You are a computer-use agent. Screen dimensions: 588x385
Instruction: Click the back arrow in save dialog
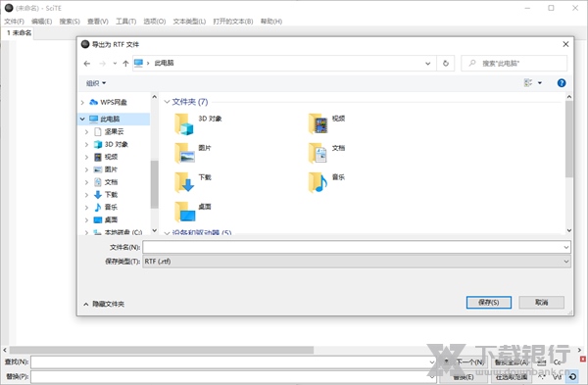click(x=87, y=64)
